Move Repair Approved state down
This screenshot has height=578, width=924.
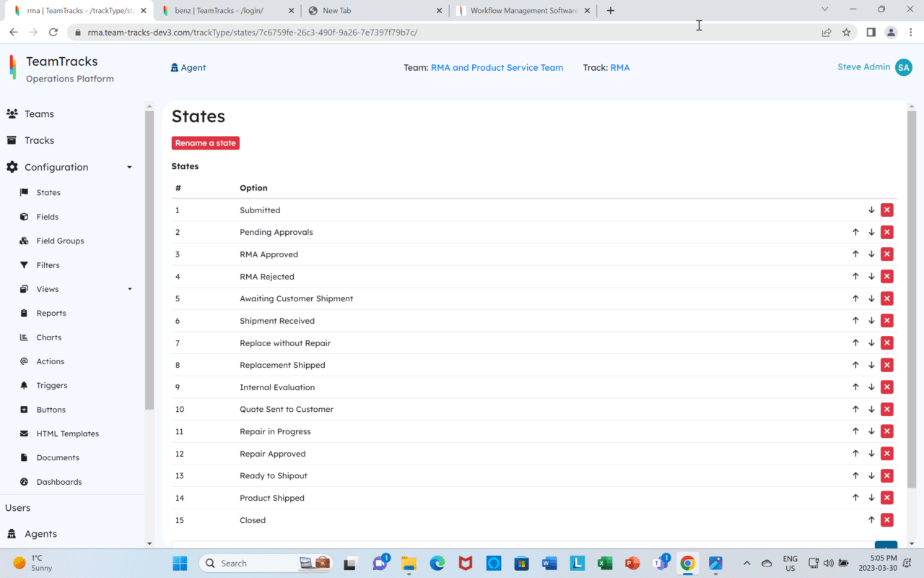871,454
